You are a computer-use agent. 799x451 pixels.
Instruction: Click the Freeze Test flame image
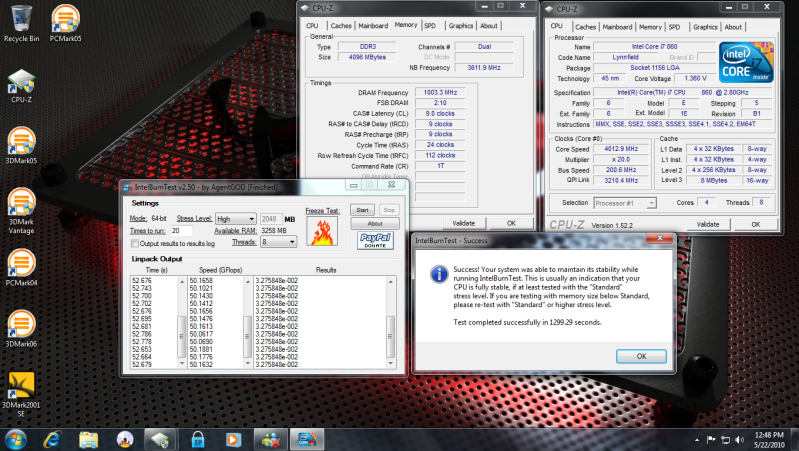[322, 231]
